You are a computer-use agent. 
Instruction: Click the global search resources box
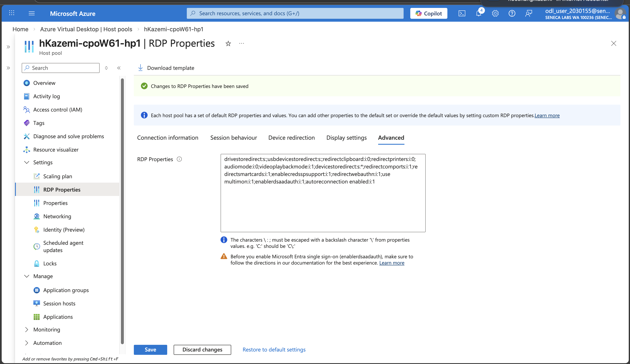pos(295,13)
